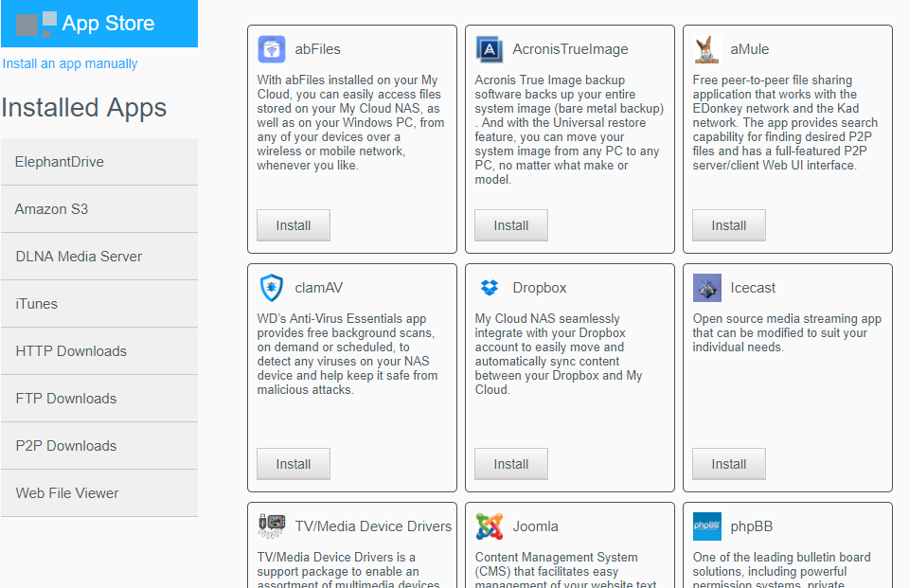Screen dimensions: 909x588
Task: Install the Dropbox app
Action: [510, 464]
